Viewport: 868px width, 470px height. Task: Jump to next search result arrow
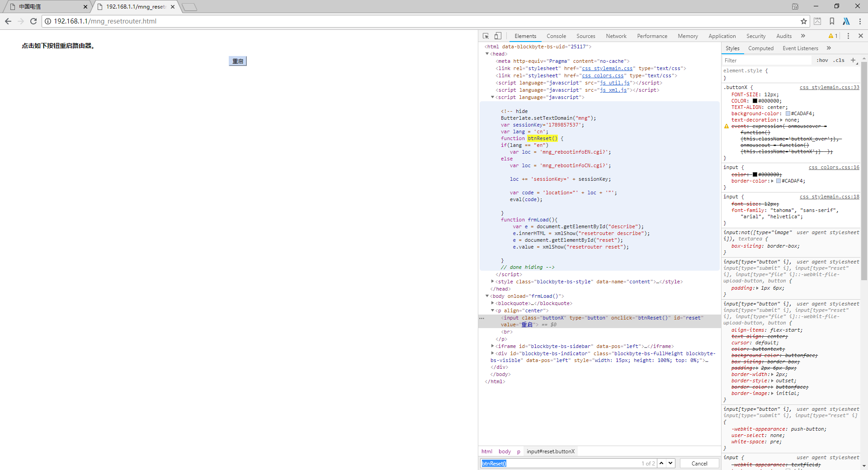click(x=671, y=463)
